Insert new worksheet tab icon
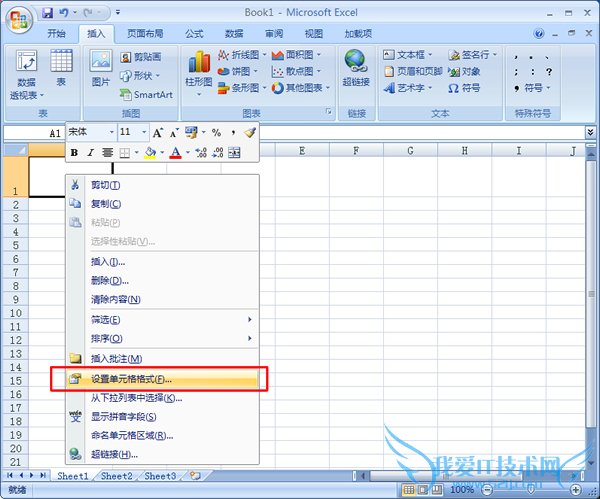 (x=195, y=476)
